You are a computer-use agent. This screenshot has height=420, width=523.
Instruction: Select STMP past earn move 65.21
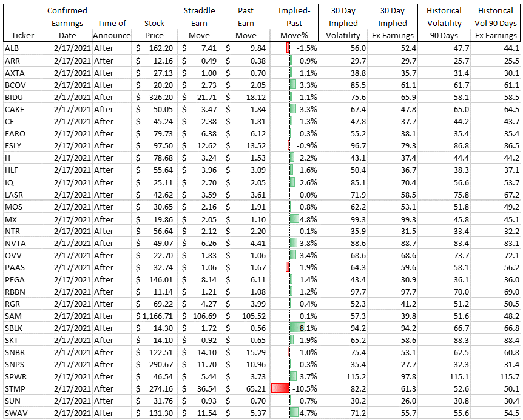tap(246, 388)
